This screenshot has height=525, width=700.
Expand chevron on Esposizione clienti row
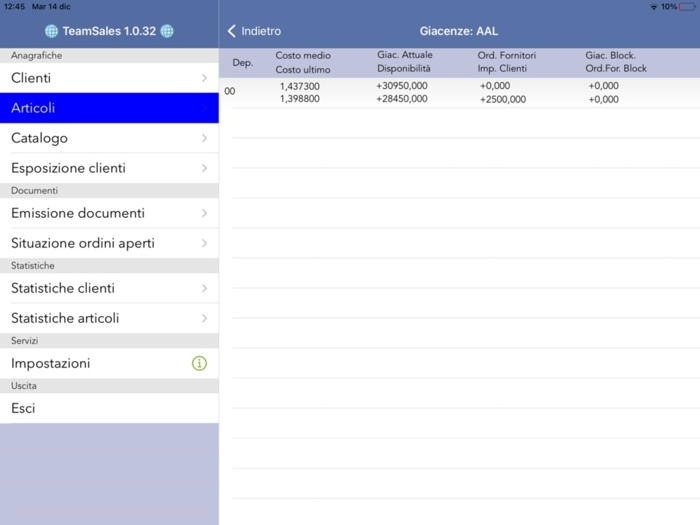(x=204, y=168)
